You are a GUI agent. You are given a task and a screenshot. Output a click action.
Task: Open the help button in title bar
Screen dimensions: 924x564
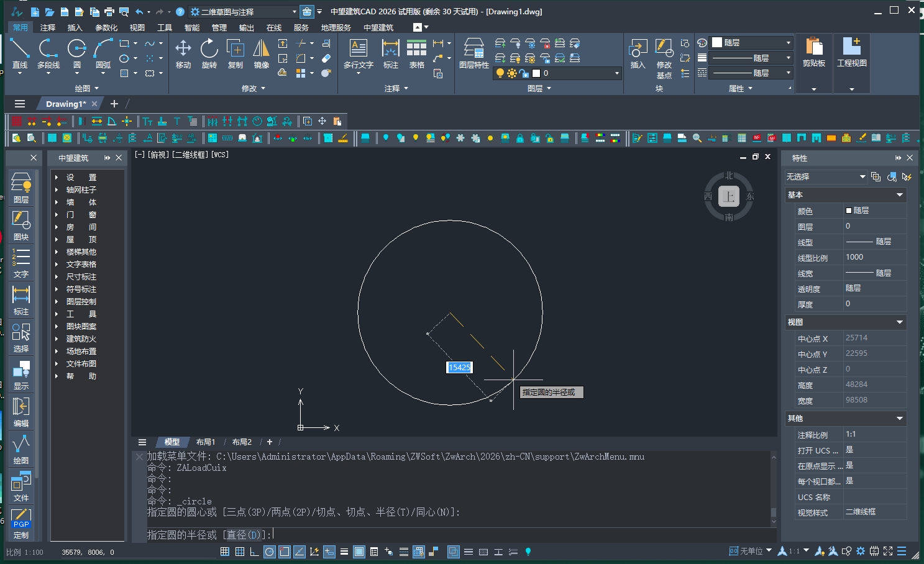click(180, 12)
